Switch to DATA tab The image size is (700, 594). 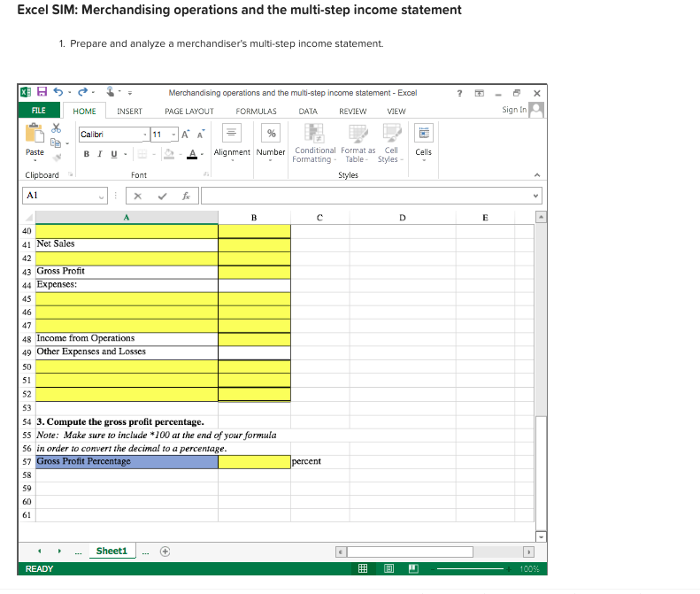tap(308, 112)
